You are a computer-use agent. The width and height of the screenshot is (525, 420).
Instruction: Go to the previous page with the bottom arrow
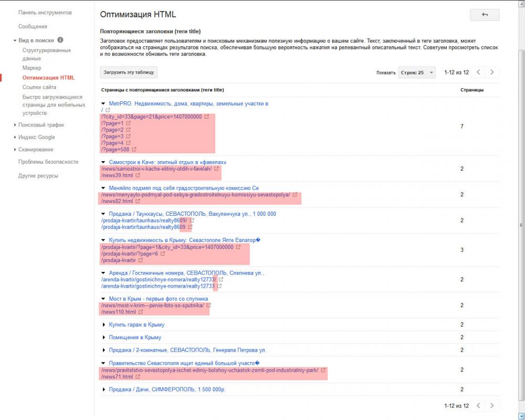pos(478,406)
